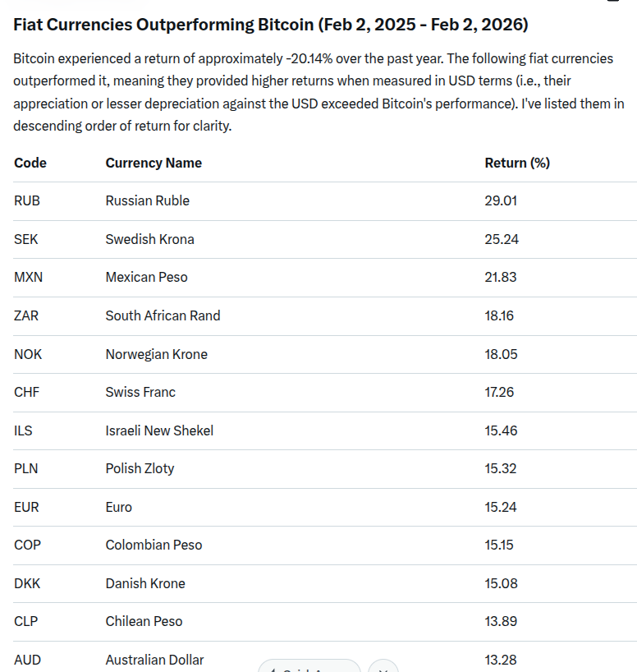Click the Euro currency name
This screenshot has width=637, height=672.
119,507
